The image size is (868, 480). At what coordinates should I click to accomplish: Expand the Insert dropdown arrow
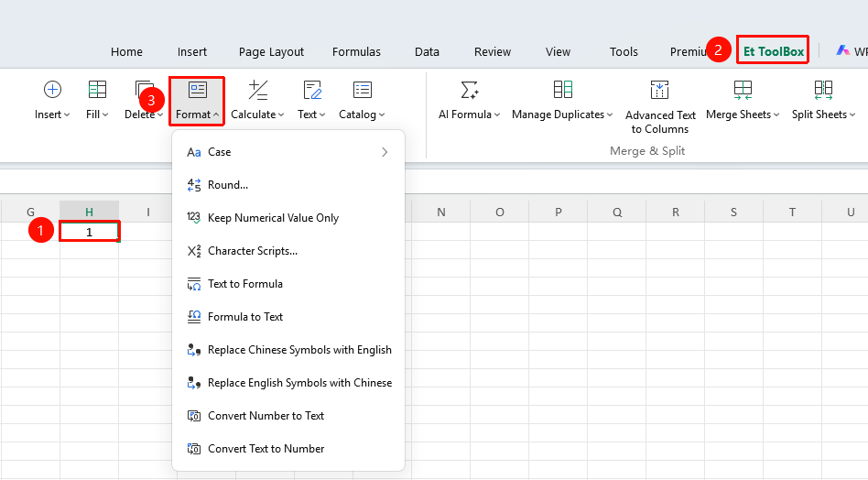67,115
